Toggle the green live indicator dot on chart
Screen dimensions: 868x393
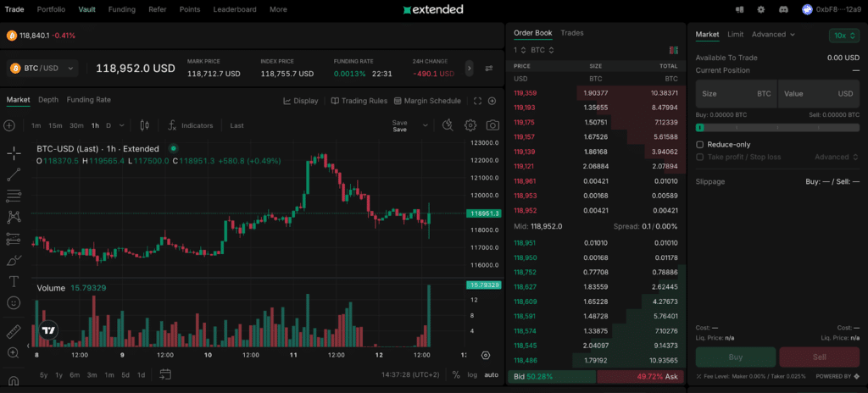(x=173, y=148)
